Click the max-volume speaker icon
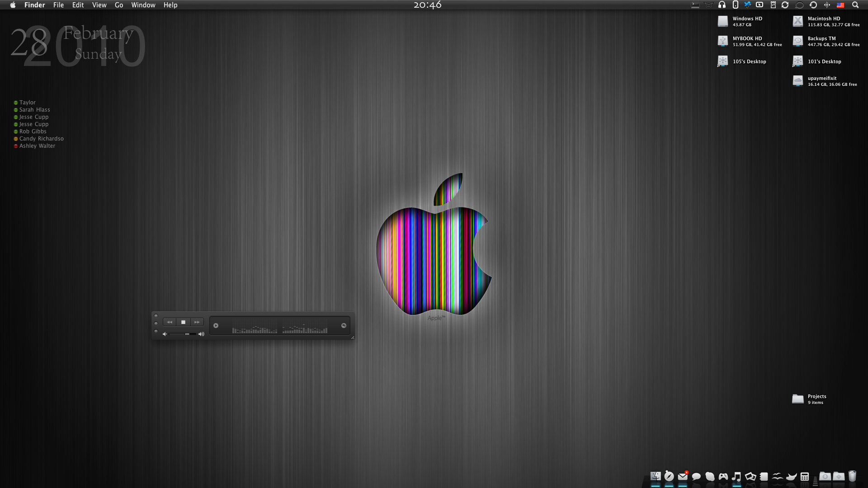868x488 pixels. [x=202, y=334]
